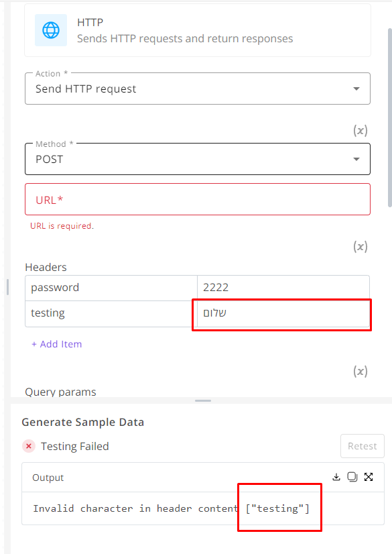Select the Hebrew header value cell
Viewport: 392px width, 554px height.
point(283,313)
